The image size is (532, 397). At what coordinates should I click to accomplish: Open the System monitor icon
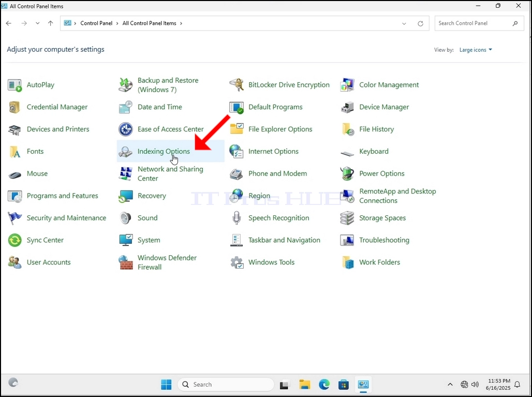coord(126,240)
